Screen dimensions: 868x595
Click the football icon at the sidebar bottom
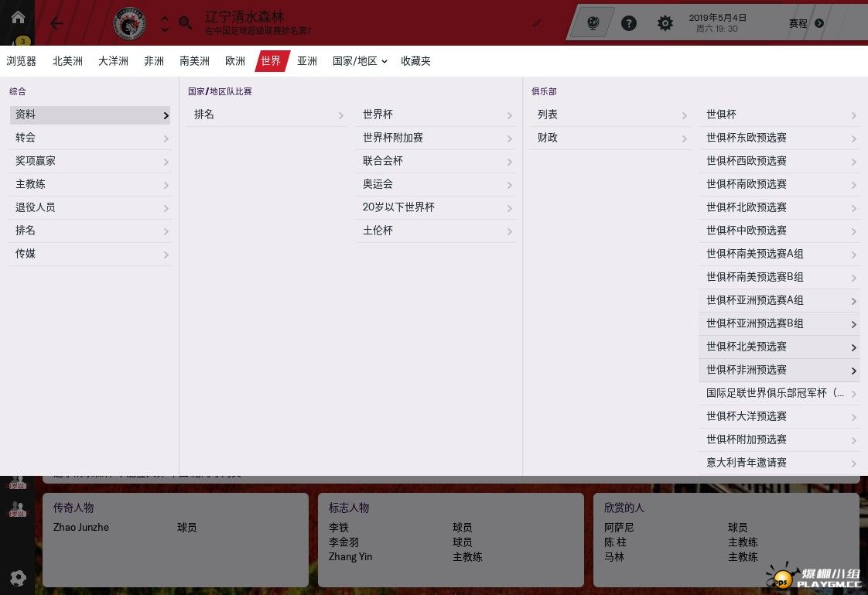[17, 577]
